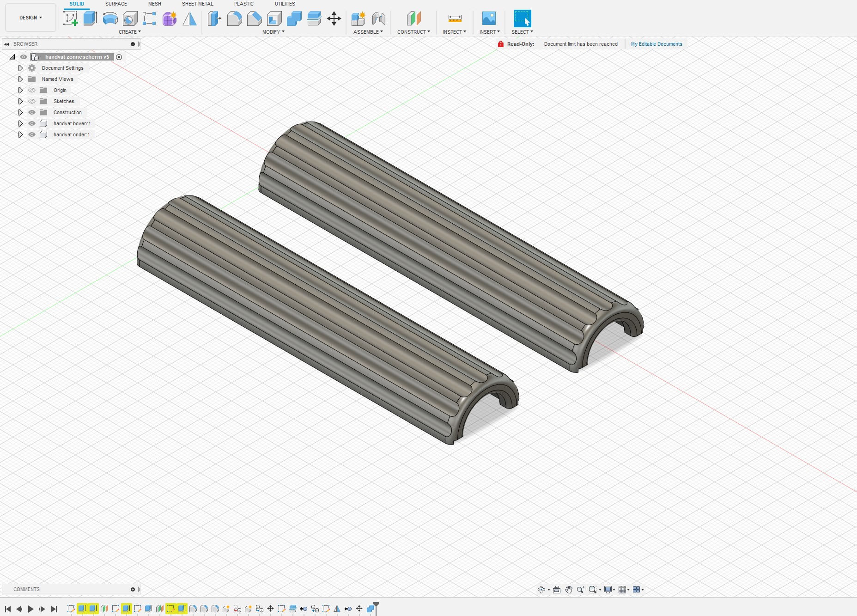Open My Editable Documents link
The image size is (857, 616).
(x=656, y=44)
